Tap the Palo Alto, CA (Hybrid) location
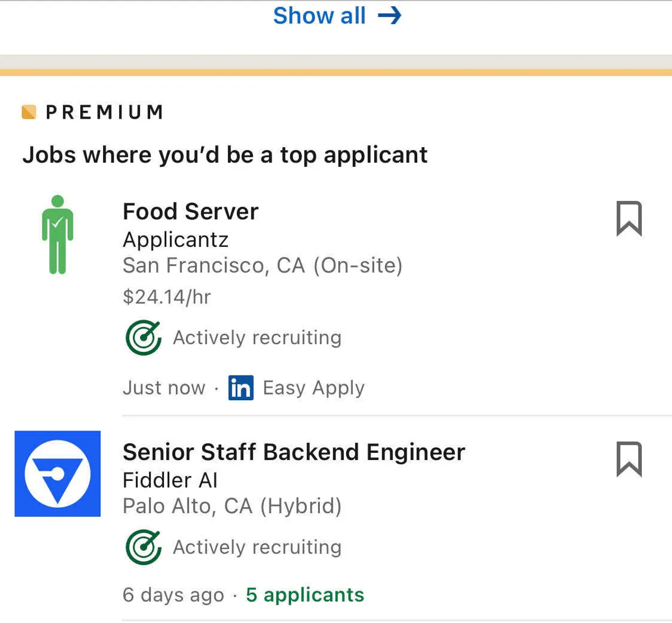 pyautogui.click(x=232, y=506)
